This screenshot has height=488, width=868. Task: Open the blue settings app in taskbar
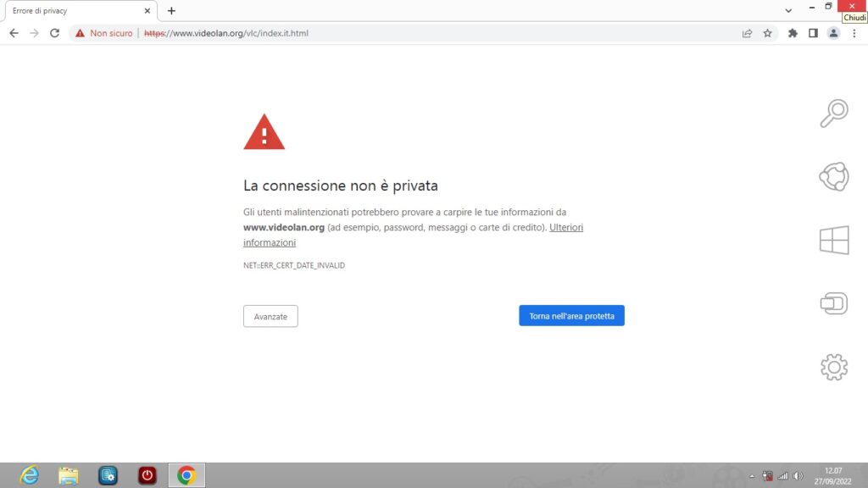[x=108, y=475]
